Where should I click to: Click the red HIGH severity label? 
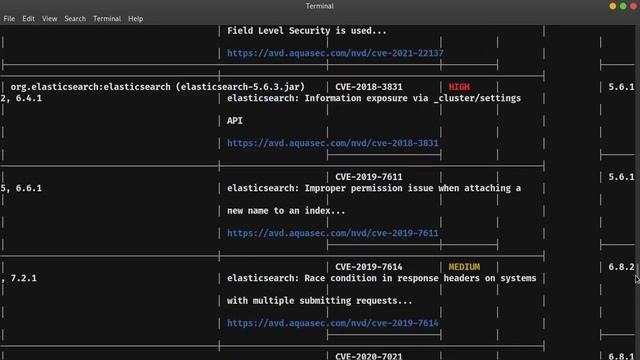[459, 87]
